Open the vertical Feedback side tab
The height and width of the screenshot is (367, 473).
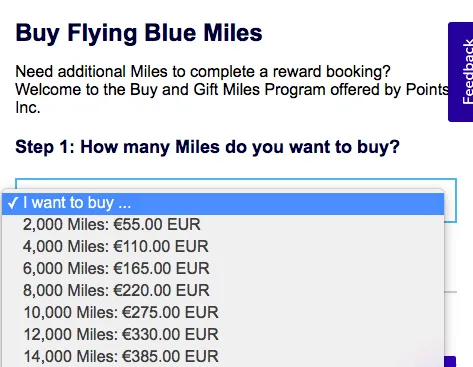(461, 72)
